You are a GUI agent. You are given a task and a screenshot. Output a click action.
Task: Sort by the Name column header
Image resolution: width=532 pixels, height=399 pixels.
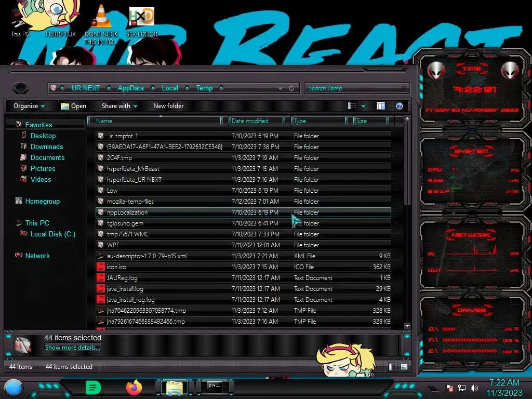click(154, 121)
